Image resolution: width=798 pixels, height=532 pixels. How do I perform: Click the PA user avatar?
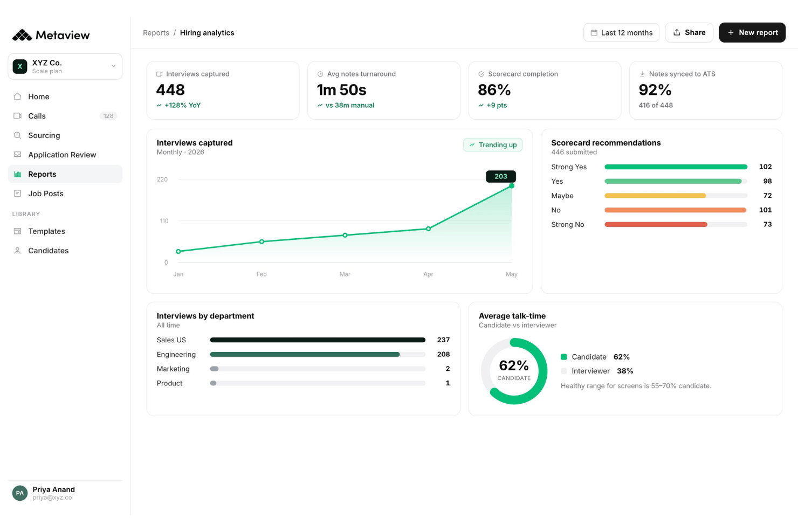(x=20, y=493)
